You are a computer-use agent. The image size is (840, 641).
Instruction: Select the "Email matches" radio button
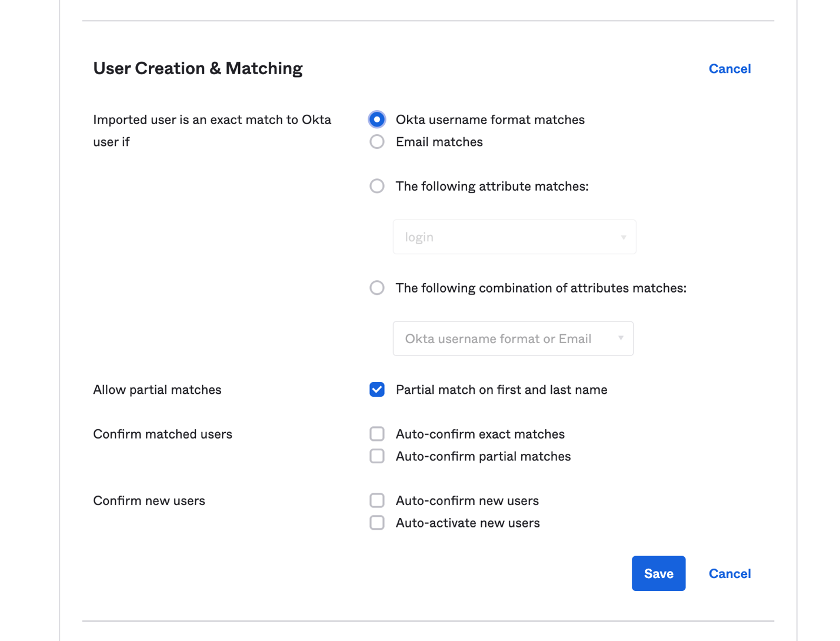point(376,141)
